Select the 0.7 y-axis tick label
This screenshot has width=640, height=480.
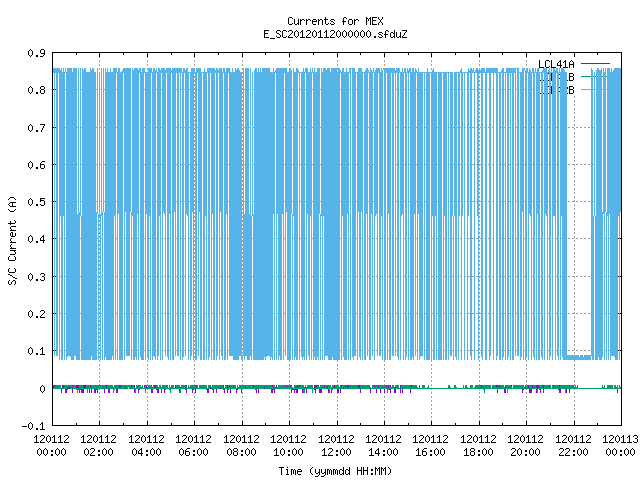click(36, 128)
